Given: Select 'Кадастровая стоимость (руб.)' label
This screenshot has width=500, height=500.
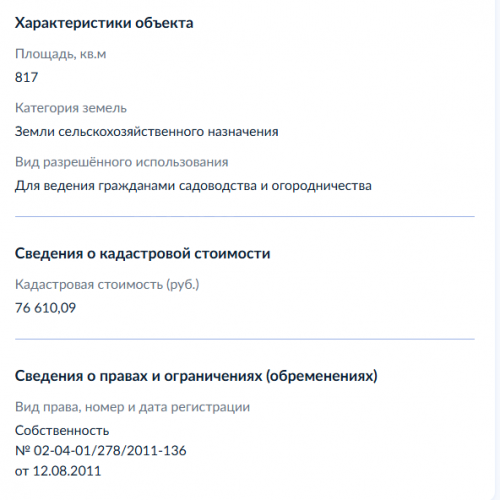Looking at the screenshot, I should (107, 285).
